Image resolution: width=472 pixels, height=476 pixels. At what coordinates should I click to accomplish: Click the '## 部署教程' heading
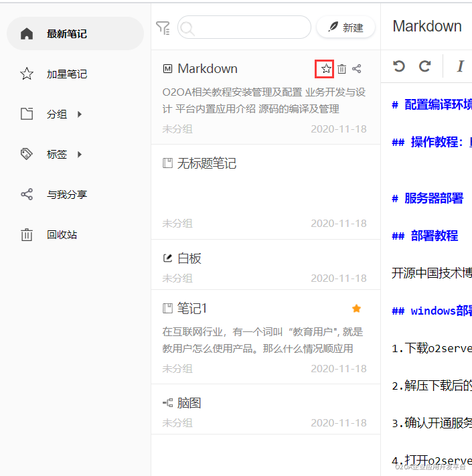coord(425,236)
